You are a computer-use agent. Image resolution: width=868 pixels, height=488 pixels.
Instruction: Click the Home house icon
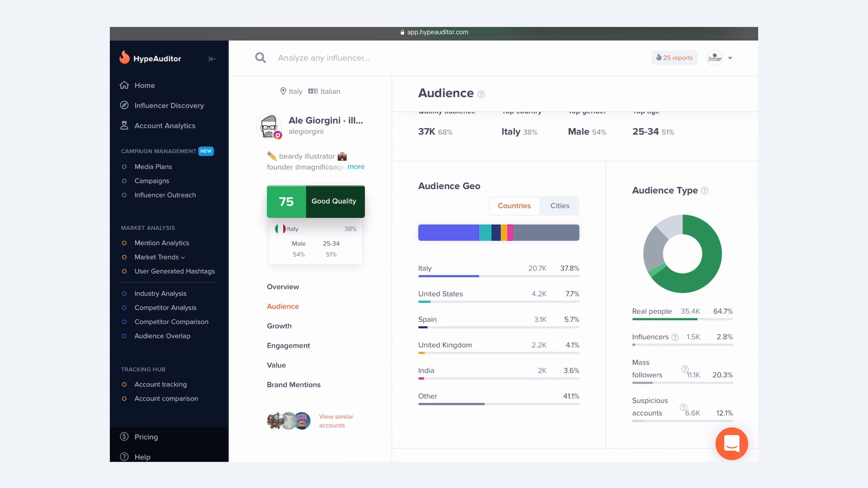click(x=124, y=85)
